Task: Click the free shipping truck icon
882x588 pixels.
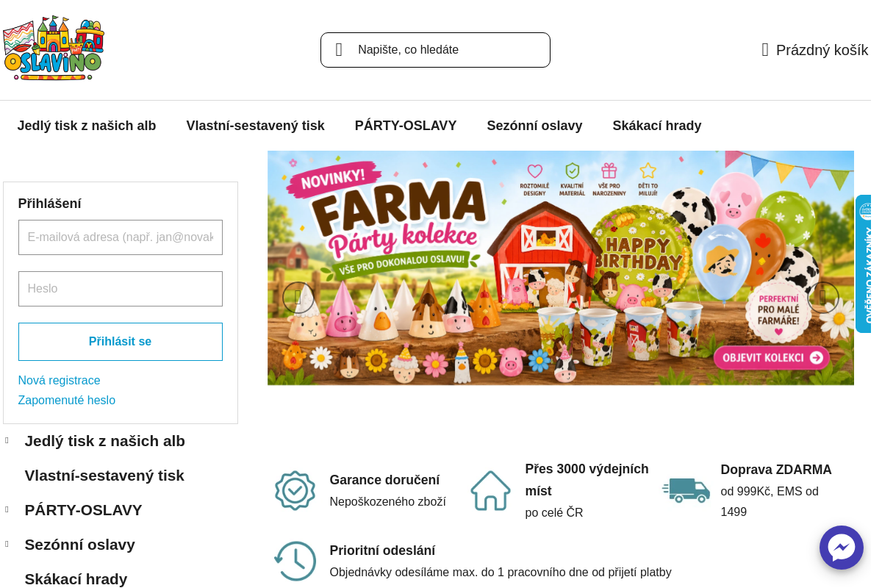Action: click(x=686, y=490)
